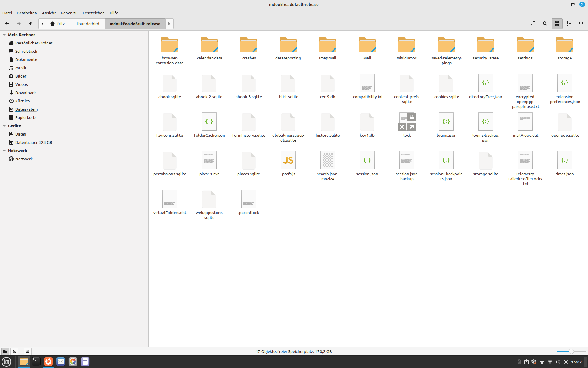
Task: Collapse the Mein Rechner section
Action: pos(4,35)
